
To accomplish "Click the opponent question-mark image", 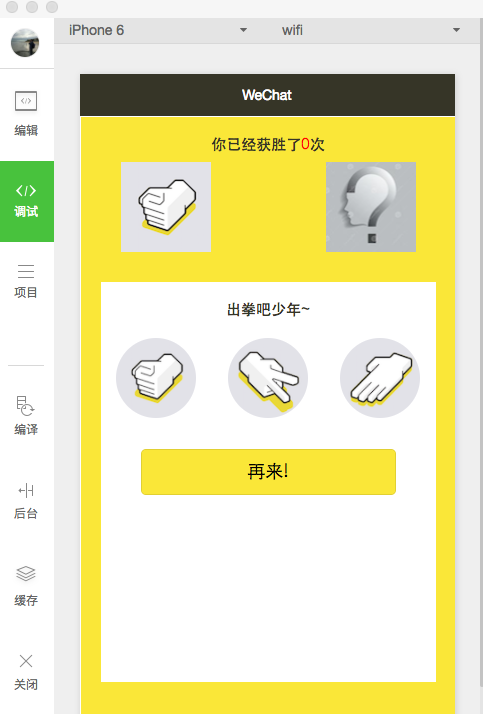I will tap(371, 207).
